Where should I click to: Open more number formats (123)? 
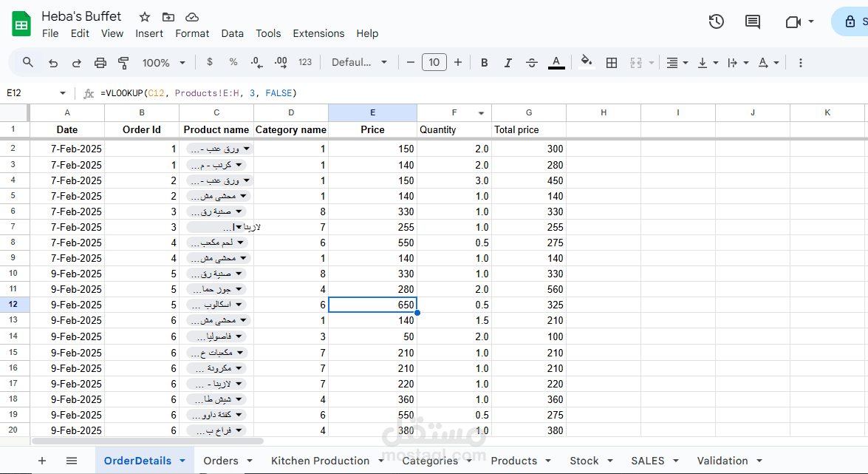pos(305,62)
